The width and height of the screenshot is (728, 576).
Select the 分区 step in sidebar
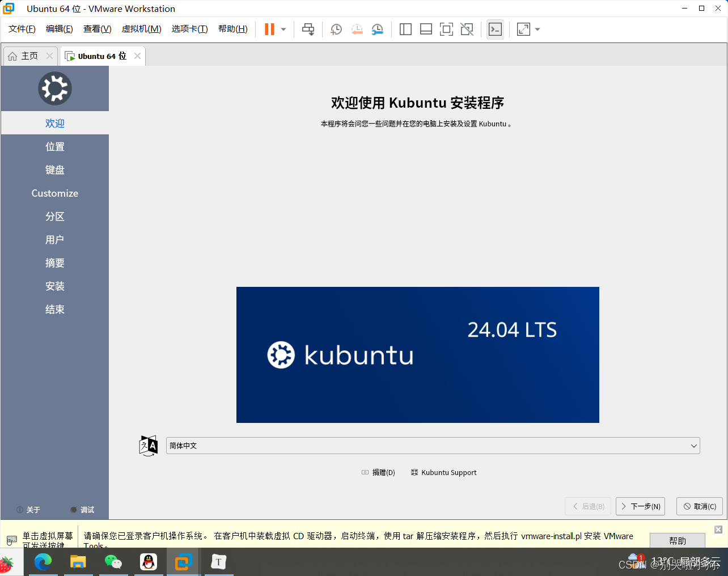pos(55,216)
